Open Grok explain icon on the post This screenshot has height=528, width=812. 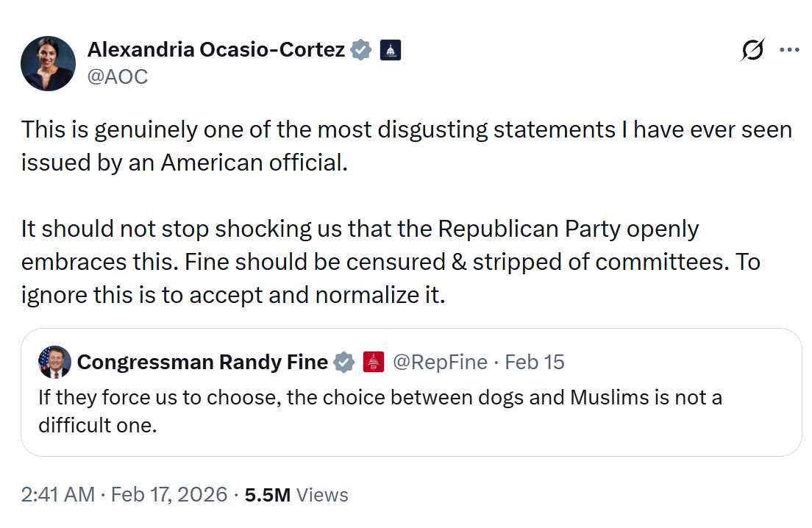[752, 51]
